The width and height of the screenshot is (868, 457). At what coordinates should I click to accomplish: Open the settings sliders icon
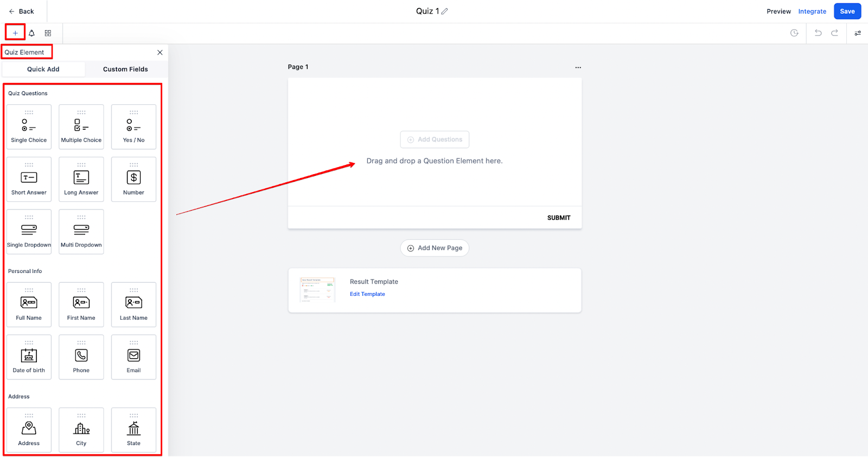point(858,33)
